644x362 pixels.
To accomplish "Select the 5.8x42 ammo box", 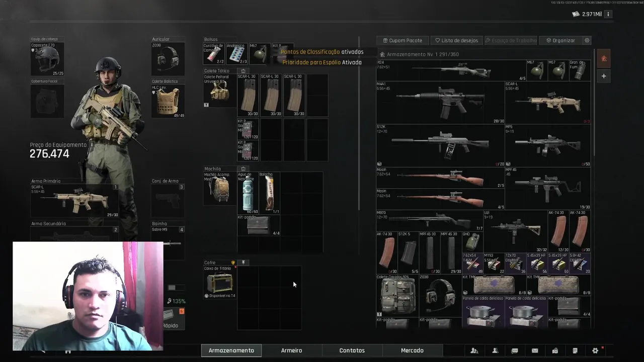I will [580, 263].
